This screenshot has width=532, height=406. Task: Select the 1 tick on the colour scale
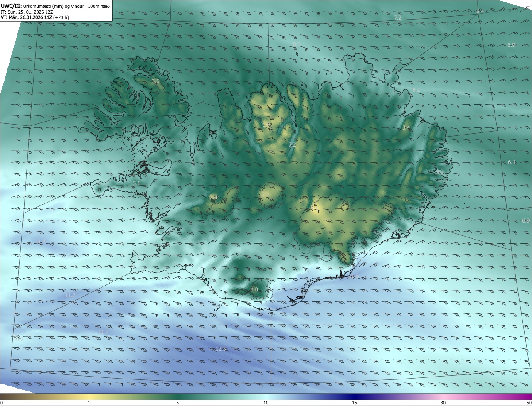pyautogui.click(x=89, y=403)
